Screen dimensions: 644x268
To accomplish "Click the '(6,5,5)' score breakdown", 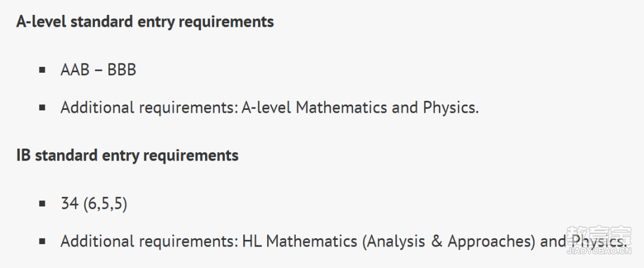I will (105, 204).
